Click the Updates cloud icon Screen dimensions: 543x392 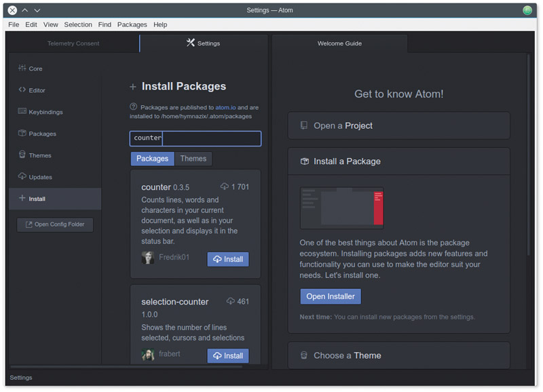[22, 176]
